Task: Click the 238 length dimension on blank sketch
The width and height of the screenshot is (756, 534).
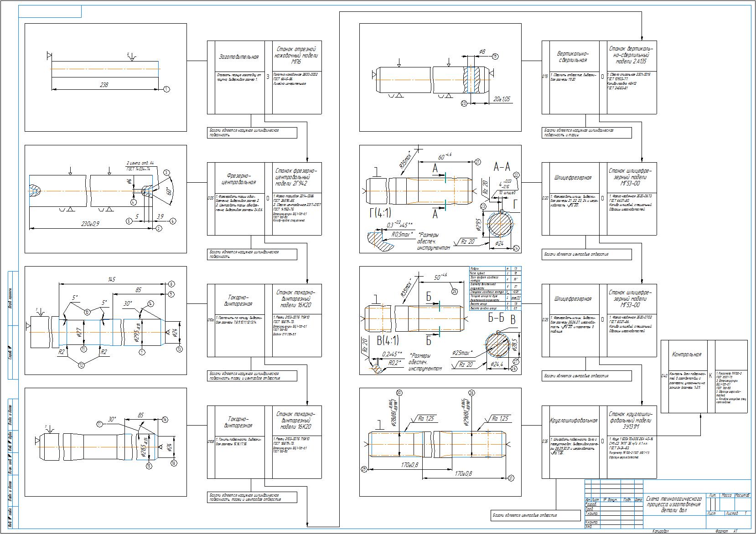Action: point(104,85)
